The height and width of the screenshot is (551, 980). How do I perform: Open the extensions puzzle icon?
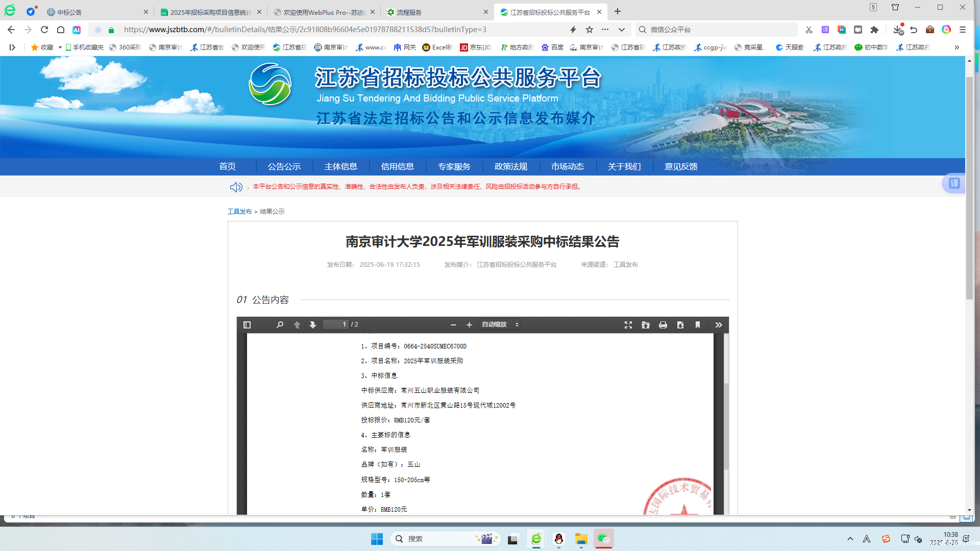[x=874, y=30]
